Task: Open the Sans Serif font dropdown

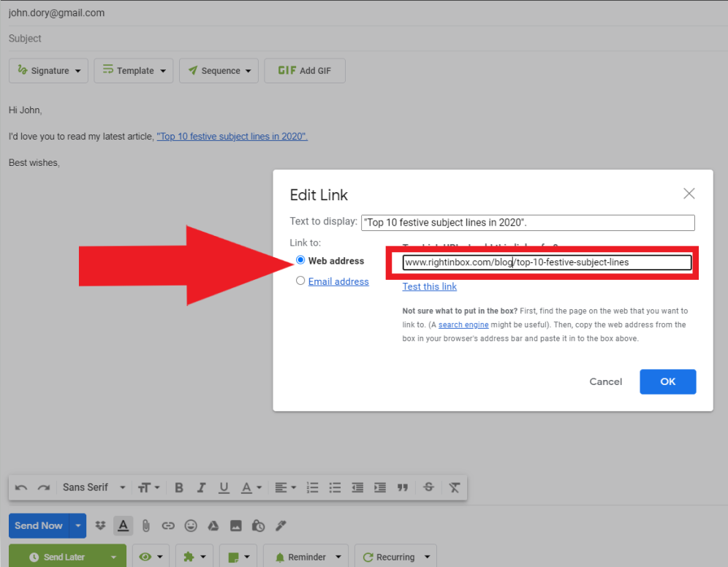Action: coord(94,487)
